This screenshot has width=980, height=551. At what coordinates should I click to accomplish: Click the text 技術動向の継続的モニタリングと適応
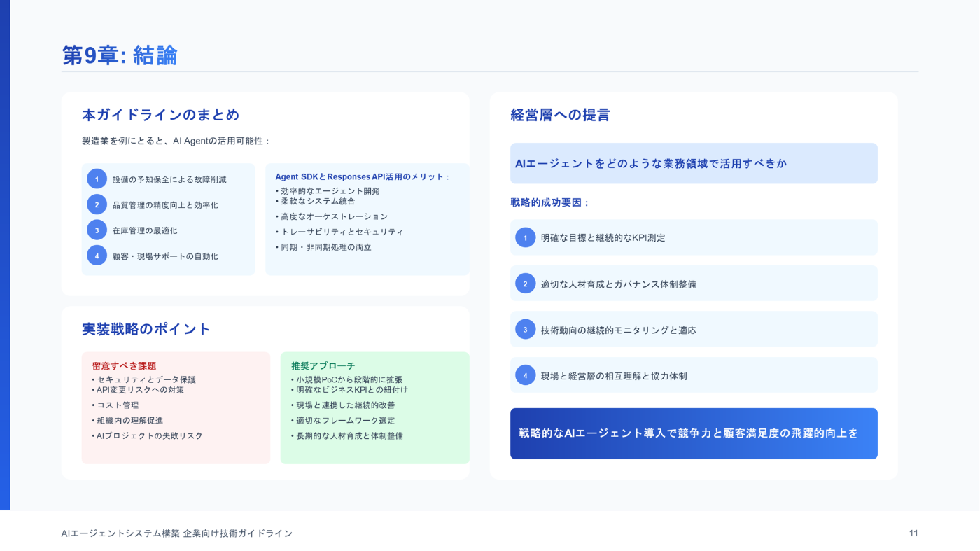coord(619,330)
